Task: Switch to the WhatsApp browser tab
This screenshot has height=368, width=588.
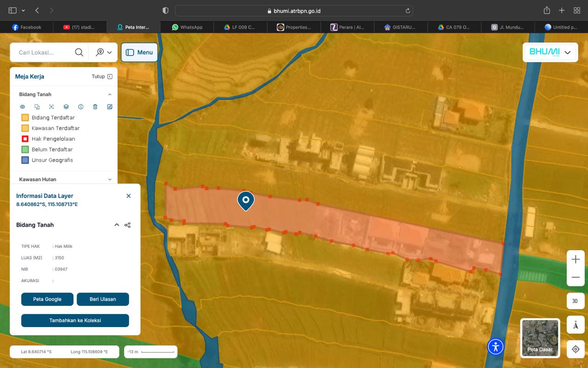Action: pyautogui.click(x=187, y=27)
